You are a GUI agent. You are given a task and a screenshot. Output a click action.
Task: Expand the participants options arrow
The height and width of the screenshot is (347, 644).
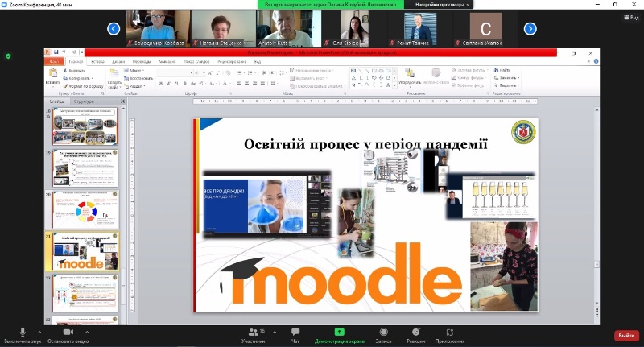tap(275, 332)
